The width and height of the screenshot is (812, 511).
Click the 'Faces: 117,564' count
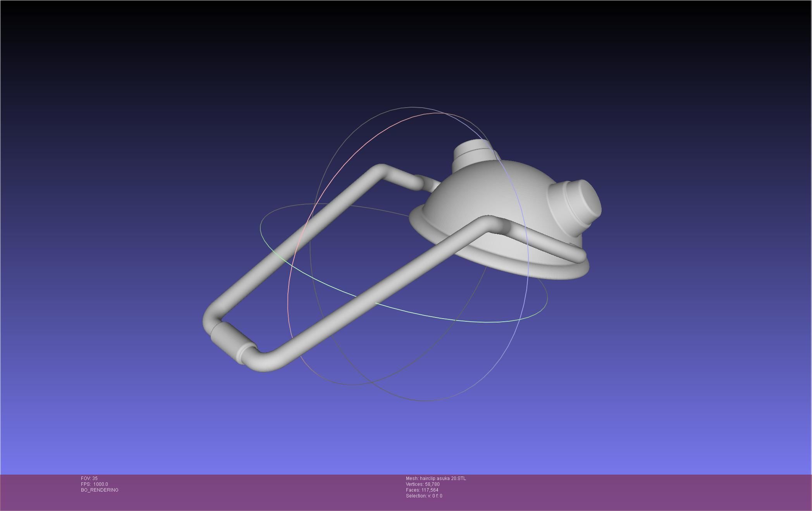(x=422, y=490)
